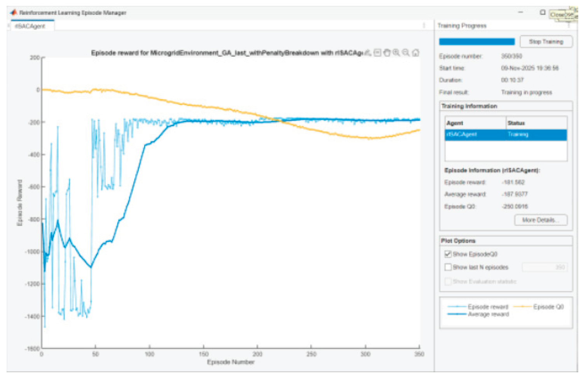Click the blue training progress bar

click(x=476, y=42)
